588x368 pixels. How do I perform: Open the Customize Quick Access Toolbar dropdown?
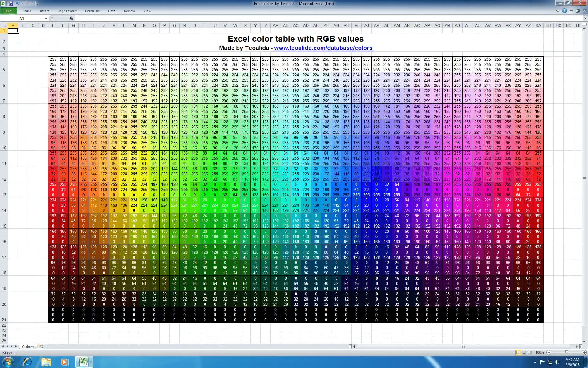point(37,4)
